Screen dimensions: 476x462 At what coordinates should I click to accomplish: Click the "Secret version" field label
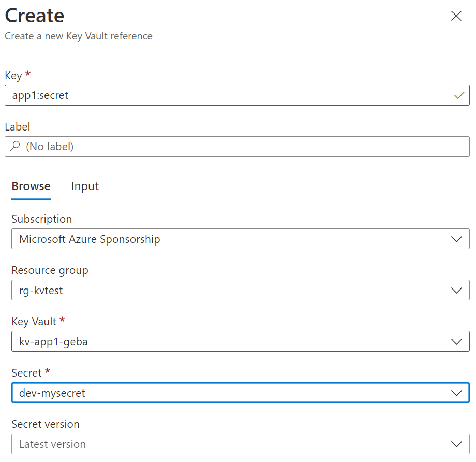pos(46,424)
